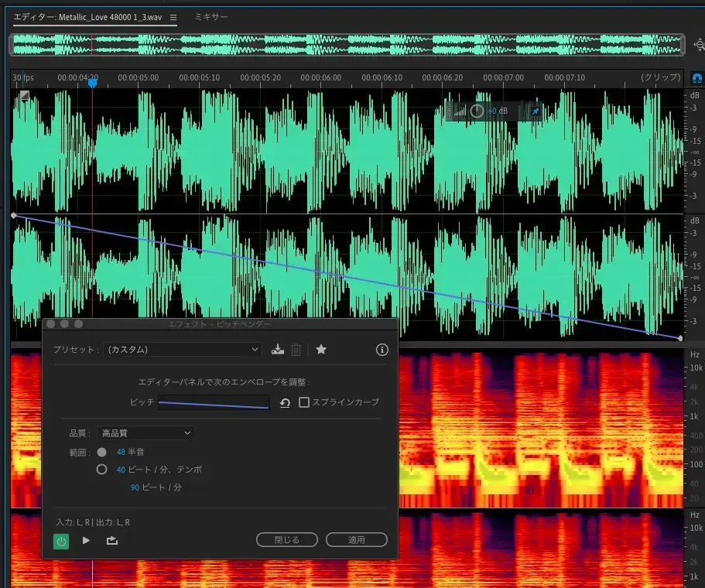The width and height of the screenshot is (705, 588).
Task: Pin the HUD with the pin icon
Action: tap(535, 111)
